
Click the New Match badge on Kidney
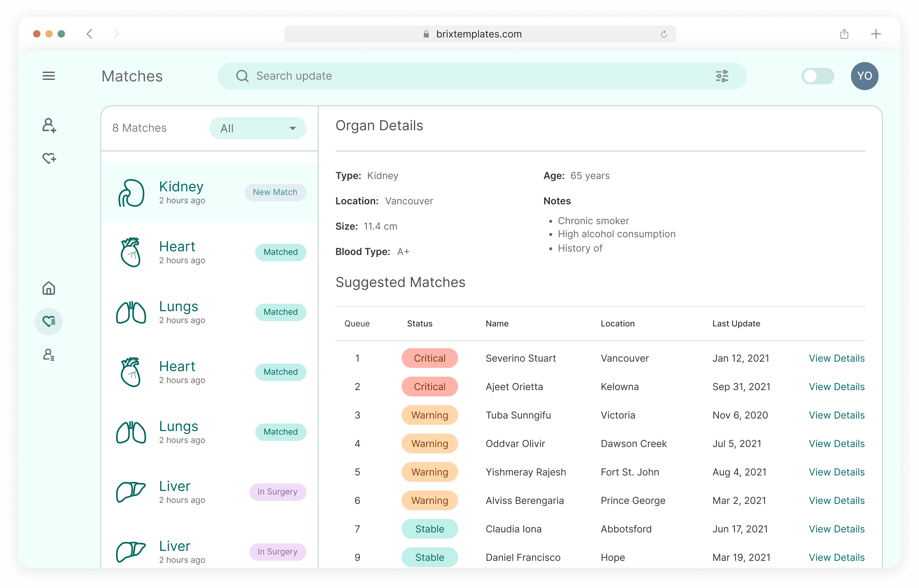click(x=275, y=192)
